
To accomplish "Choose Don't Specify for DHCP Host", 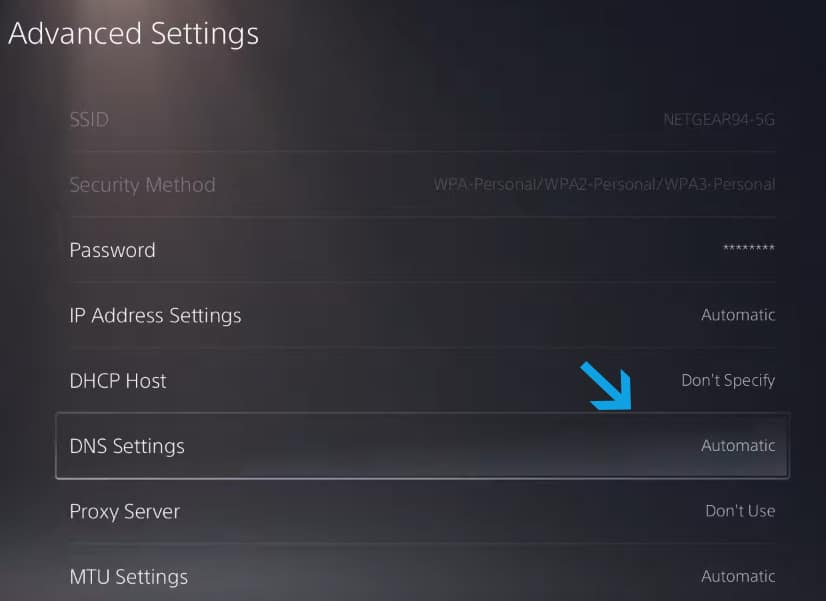I will [x=728, y=380].
